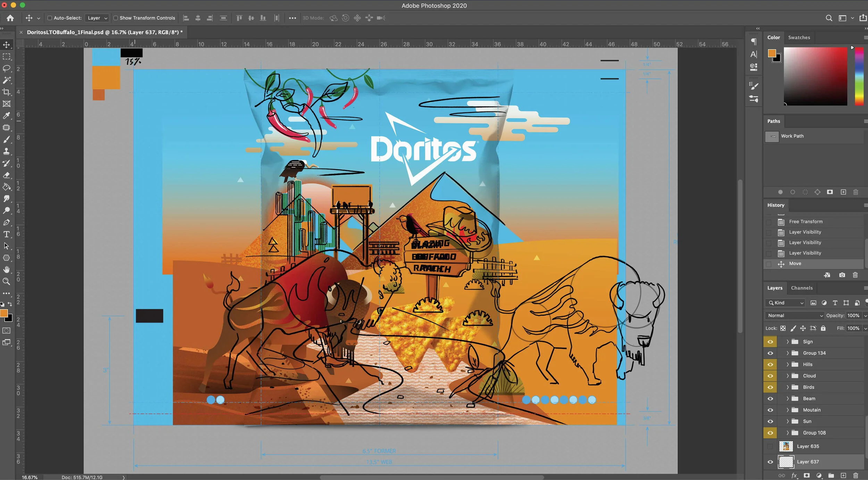Select the DoritosLTOBuffalo_1Final.psd document tab
Screen dimensions: 868x480
click(x=105, y=32)
